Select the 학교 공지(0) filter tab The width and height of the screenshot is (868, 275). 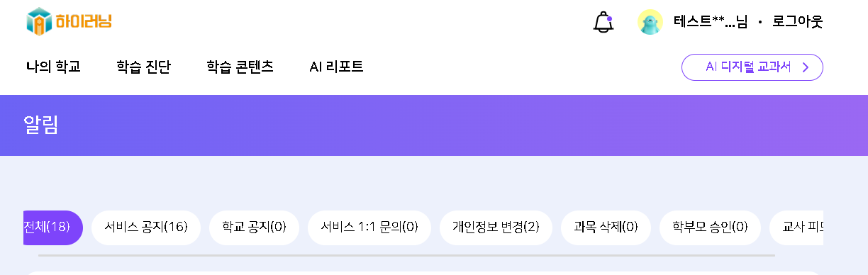tap(254, 228)
